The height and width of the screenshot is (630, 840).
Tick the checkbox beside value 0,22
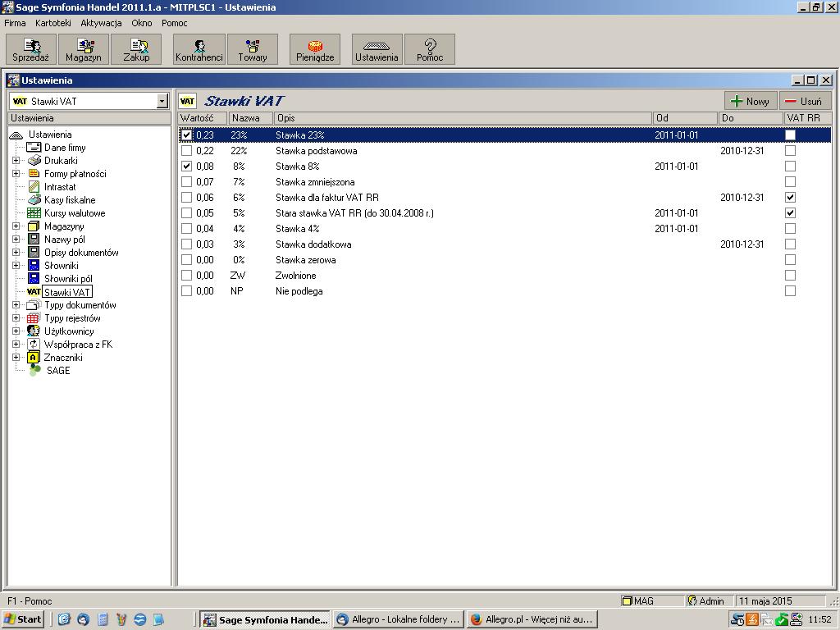[186, 151]
